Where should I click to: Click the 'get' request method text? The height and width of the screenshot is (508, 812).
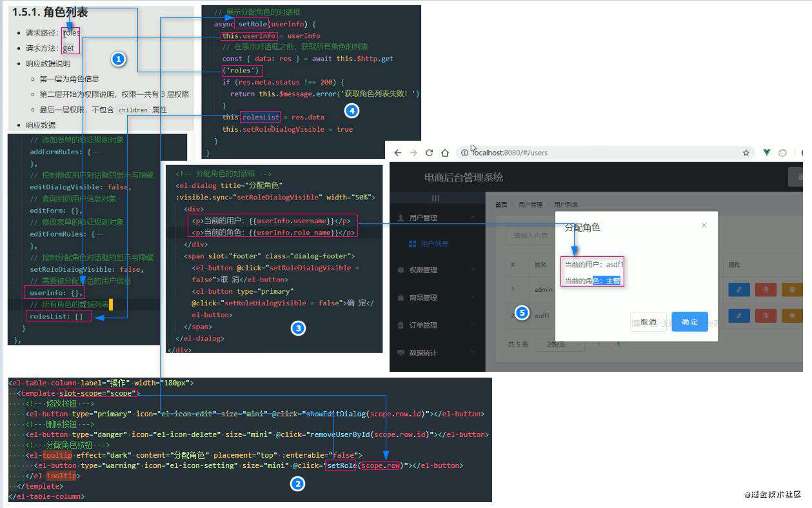(68, 48)
